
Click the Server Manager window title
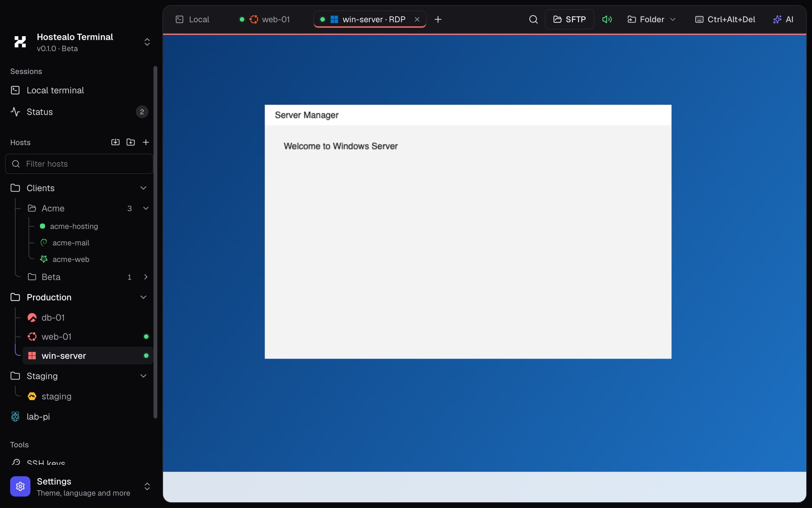(x=306, y=115)
